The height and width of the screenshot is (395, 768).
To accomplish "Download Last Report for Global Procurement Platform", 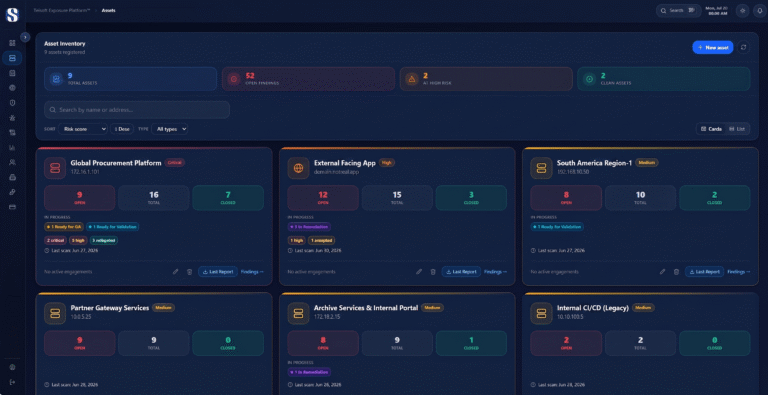I will pos(218,272).
